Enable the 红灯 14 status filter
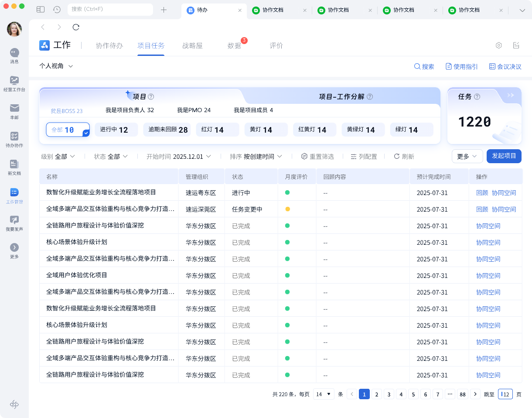This screenshot has height=418, width=532. (x=217, y=130)
